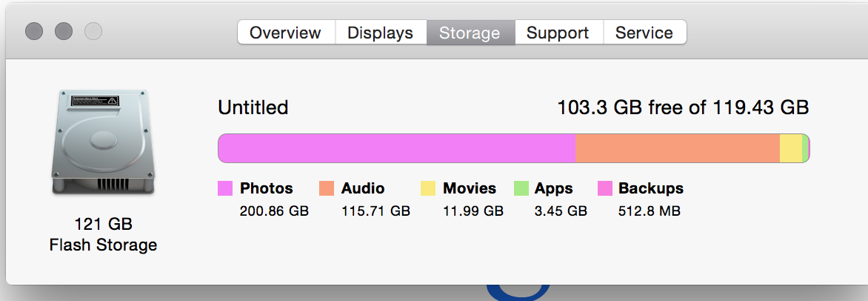This screenshot has height=301, width=868.
Task: Click the orange Audio segment of storage bar
Action: (x=678, y=148)
